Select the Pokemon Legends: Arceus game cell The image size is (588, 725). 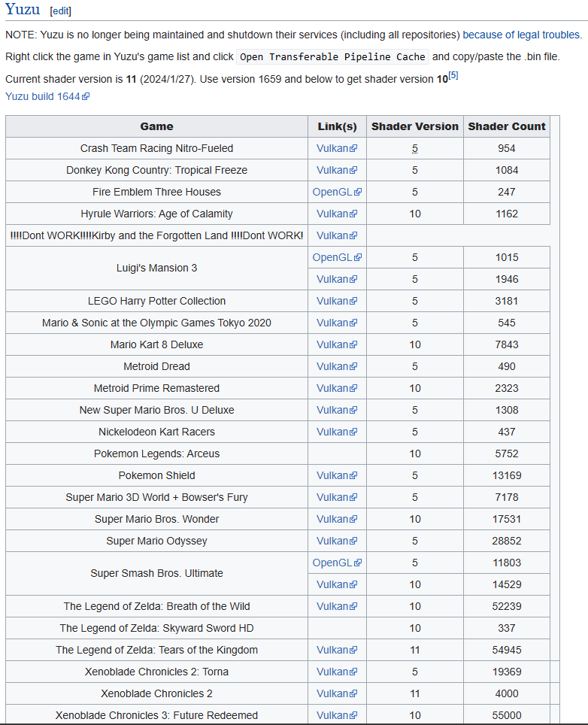pyautogui.click(x=156, y=454)
